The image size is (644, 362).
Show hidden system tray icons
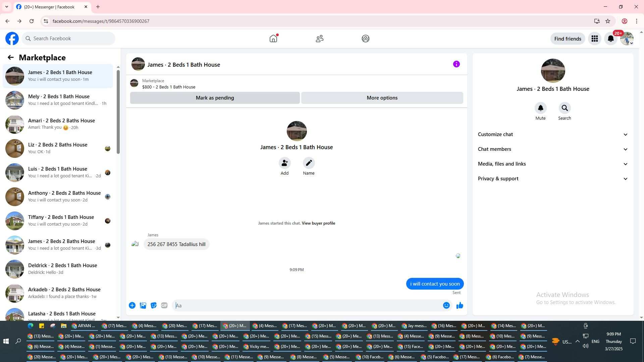(x=577, y=341)
